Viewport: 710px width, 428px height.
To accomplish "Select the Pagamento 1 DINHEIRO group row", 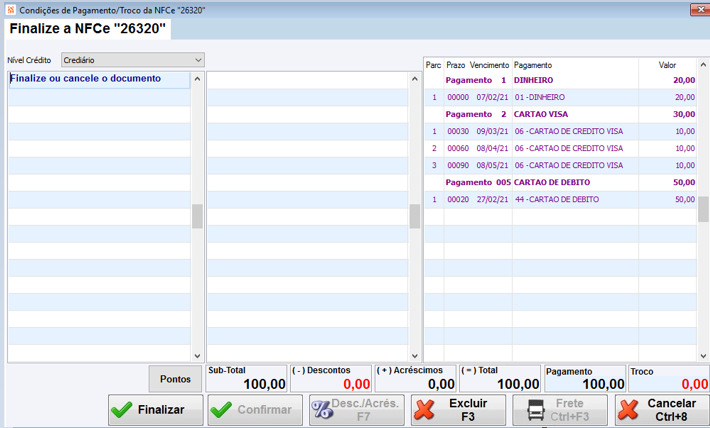I will click(560, 80).
